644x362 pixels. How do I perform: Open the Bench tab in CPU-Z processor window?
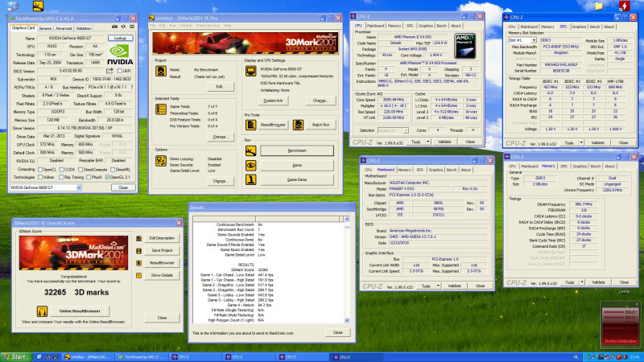point(441,26)
